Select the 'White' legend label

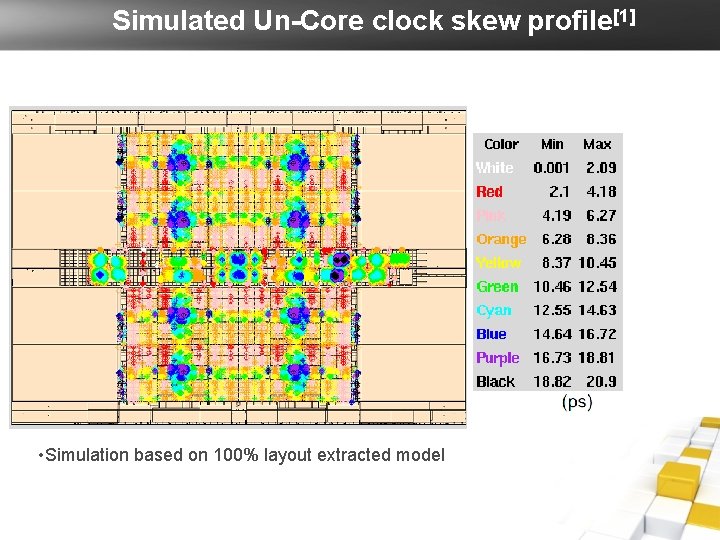495,168
